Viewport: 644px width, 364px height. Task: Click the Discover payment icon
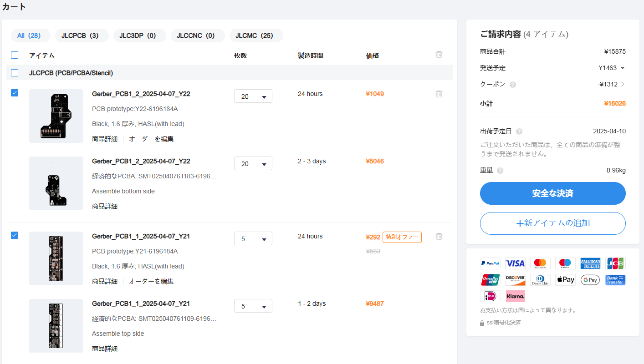515,280
